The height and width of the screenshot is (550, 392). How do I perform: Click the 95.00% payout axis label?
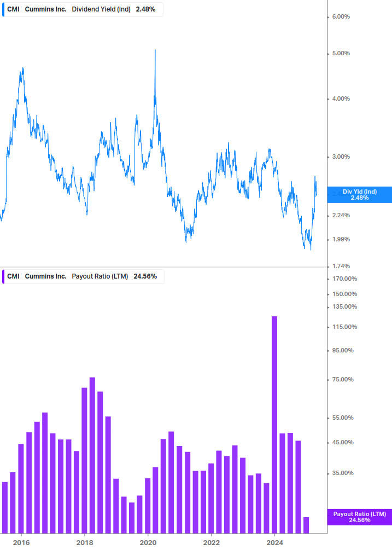point(343,350)
